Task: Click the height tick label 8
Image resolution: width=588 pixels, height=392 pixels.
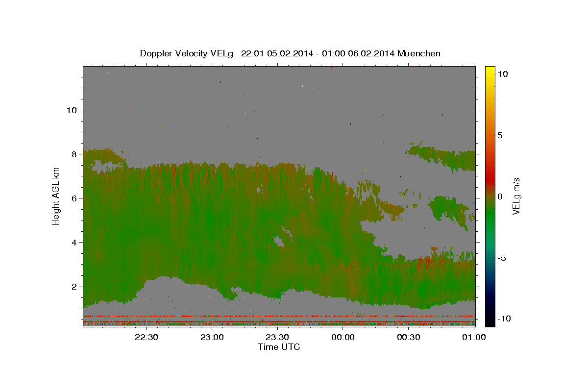Action: click(74, 154)
